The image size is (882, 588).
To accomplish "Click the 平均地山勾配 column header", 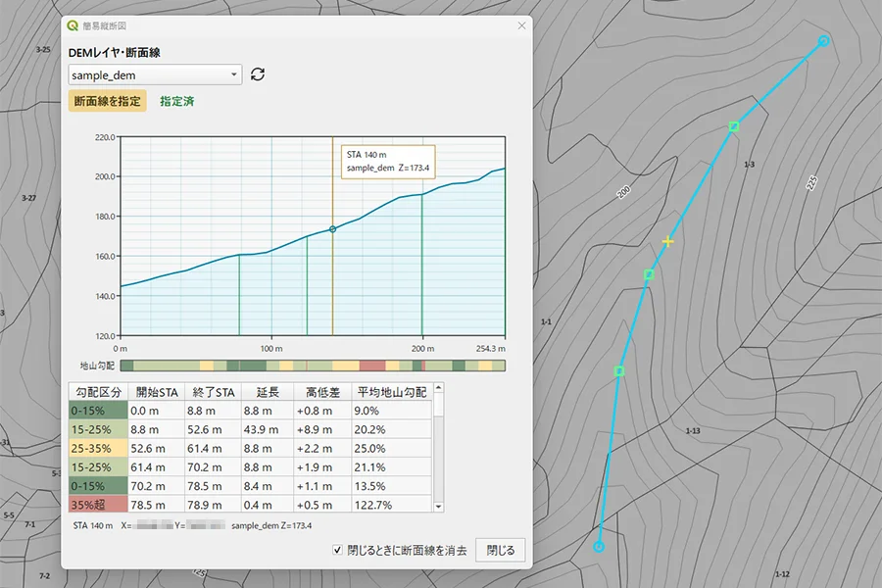I will pyautogui.click(x=391, y=392).
